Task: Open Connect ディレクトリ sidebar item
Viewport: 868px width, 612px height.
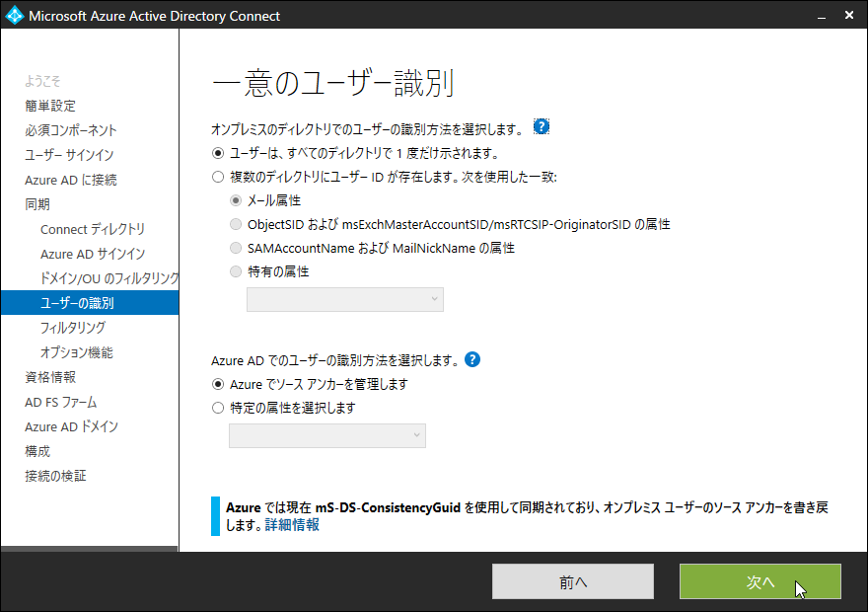Action: 93,229
